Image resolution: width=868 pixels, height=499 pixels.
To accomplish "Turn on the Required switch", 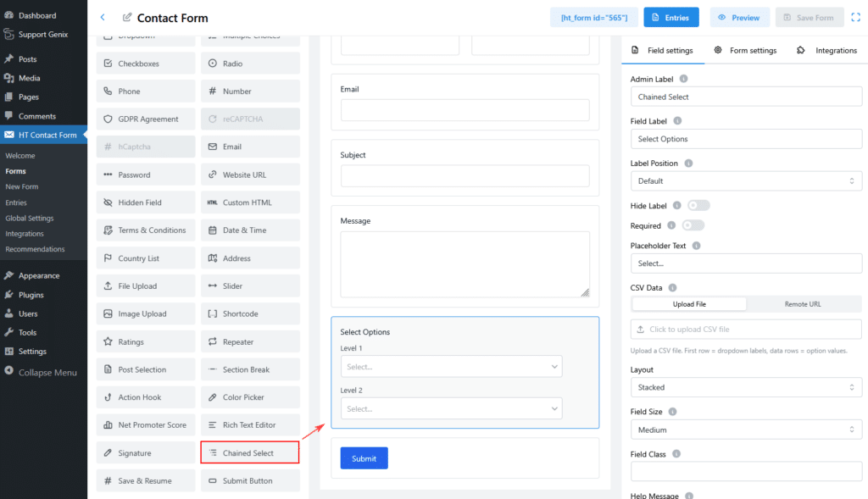I will 693,225.
